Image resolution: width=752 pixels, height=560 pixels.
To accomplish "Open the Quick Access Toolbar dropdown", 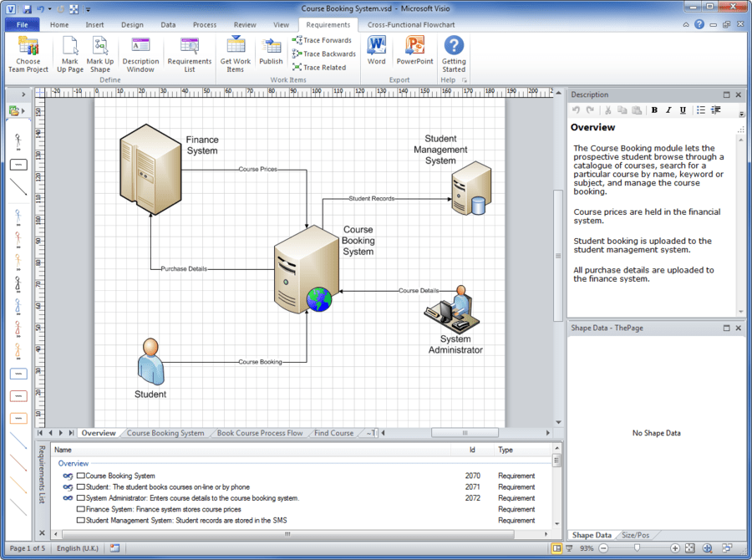I will click(89, 8).
